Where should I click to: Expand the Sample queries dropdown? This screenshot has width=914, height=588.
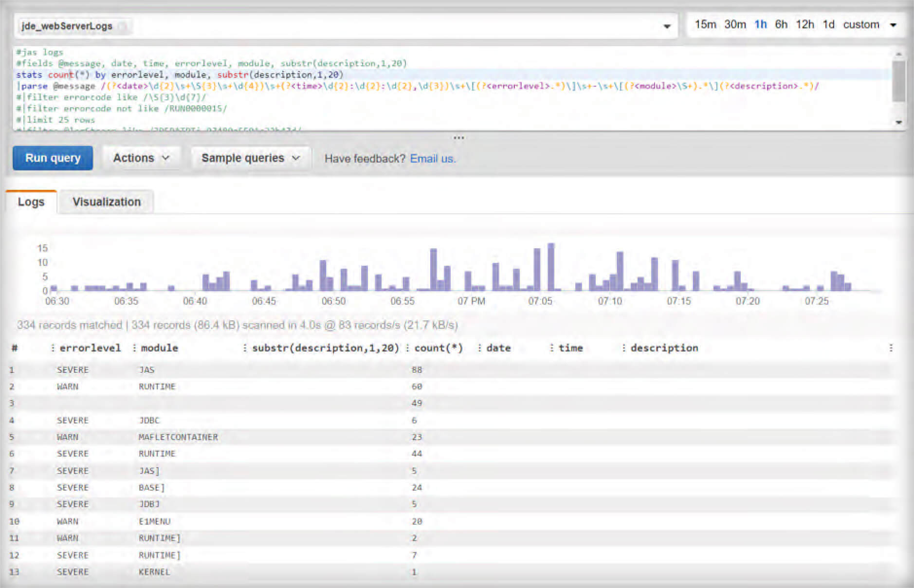click(x=250, y=158)
